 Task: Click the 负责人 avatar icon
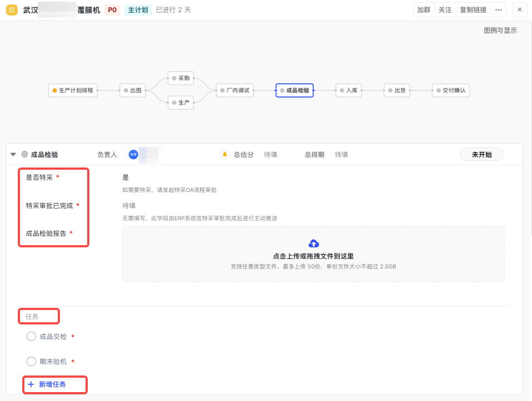133,155
